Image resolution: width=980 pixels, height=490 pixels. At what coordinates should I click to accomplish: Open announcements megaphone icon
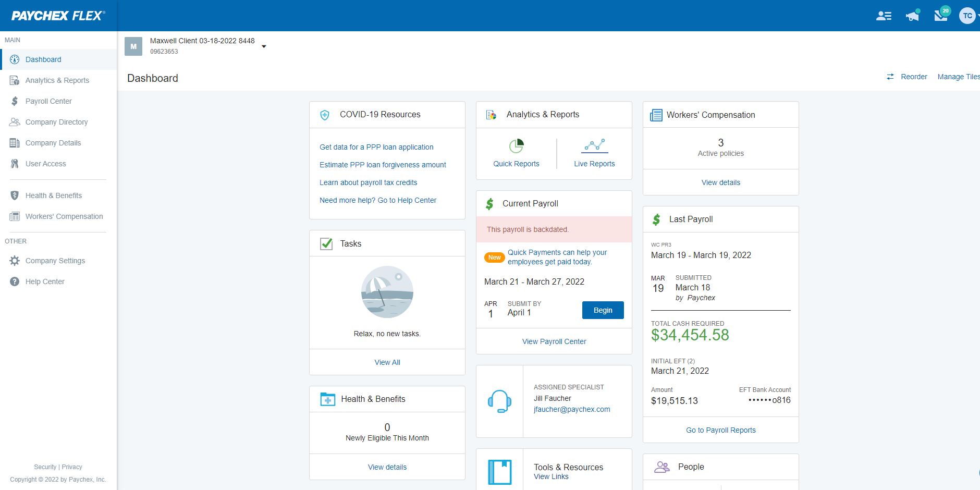(912, 16)
